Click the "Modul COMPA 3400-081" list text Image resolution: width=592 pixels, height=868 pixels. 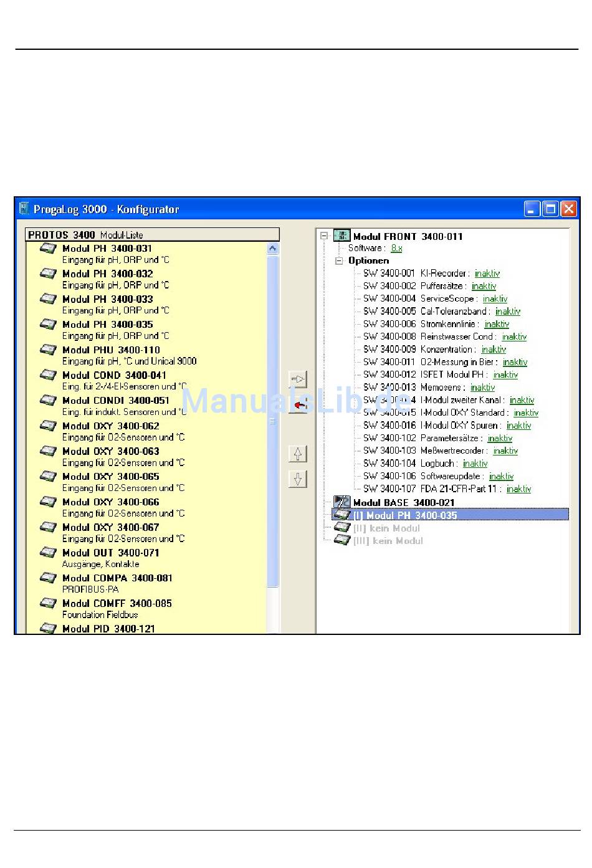click(x=117, y=578)
